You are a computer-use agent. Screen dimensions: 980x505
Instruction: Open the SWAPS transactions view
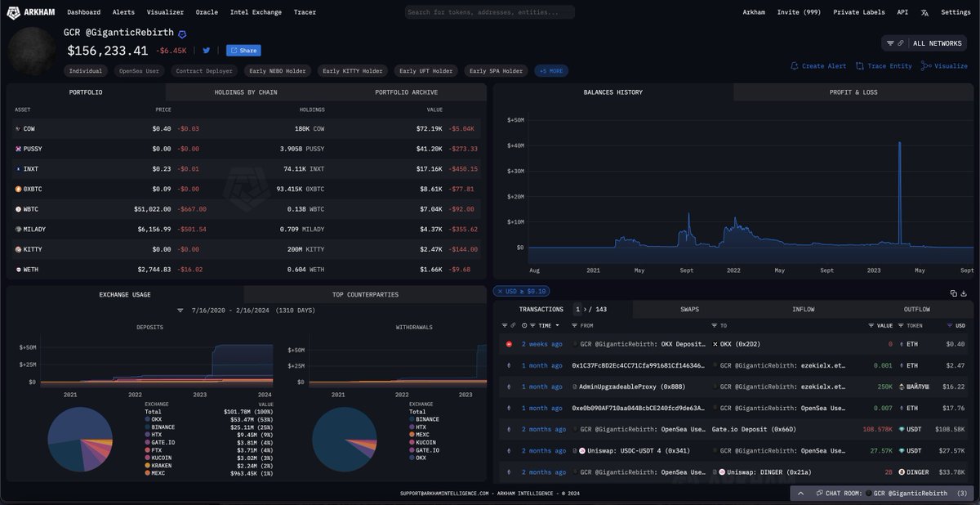click(689, 309)
